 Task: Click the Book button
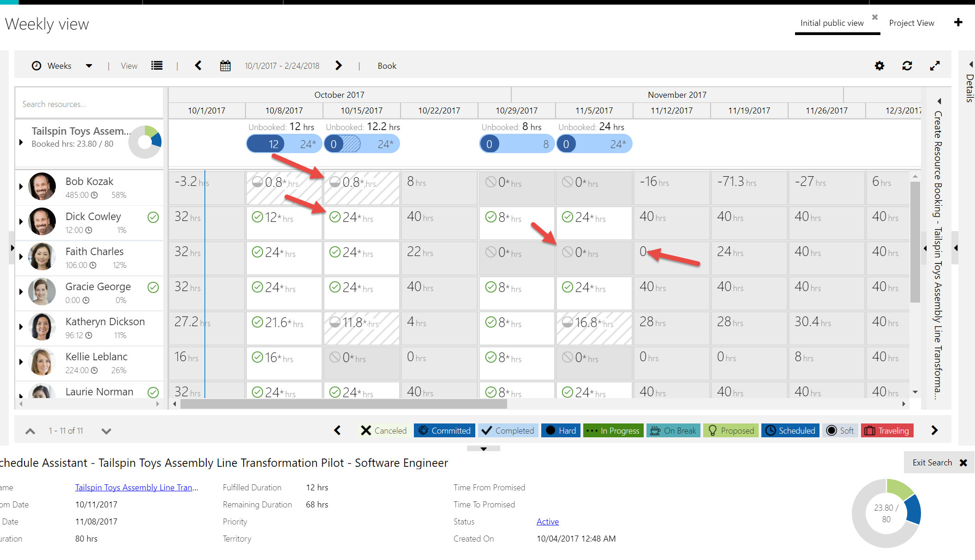coord(387,66)
